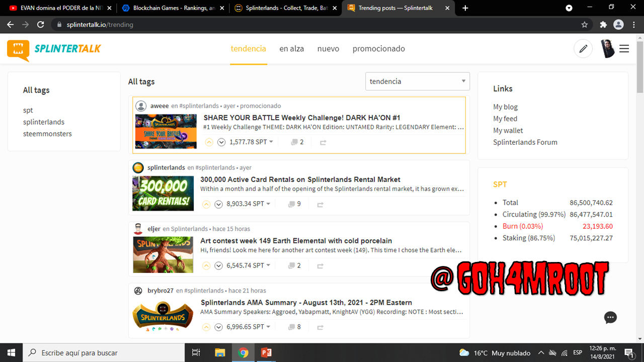
Task: Open the hamburger menu icon
Action: [x=624, y=49]
